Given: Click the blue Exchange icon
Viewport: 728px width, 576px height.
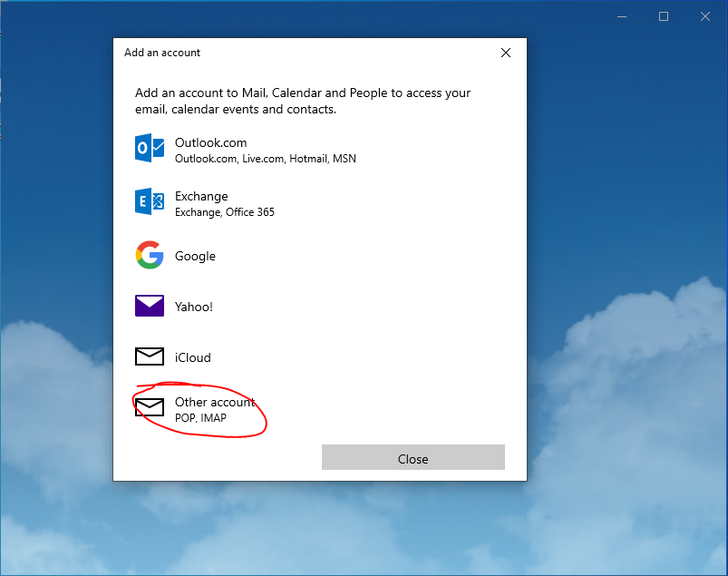Looking at the screenshot, I should tap(150, 201).
